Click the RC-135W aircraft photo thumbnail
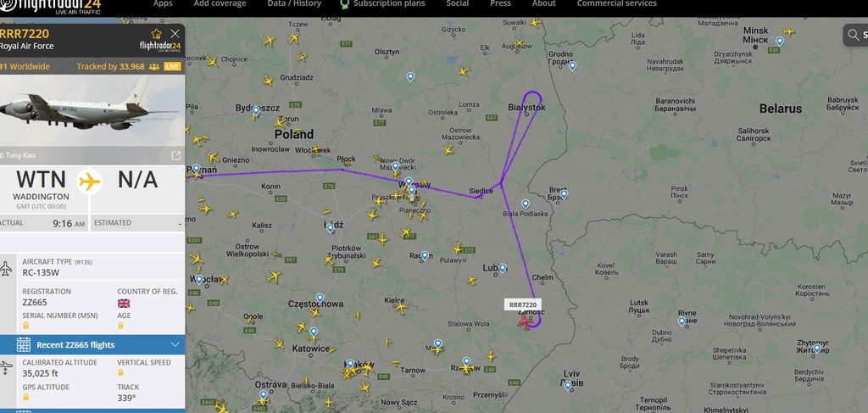This screenshot has height=413, width=868. point(92,111)
